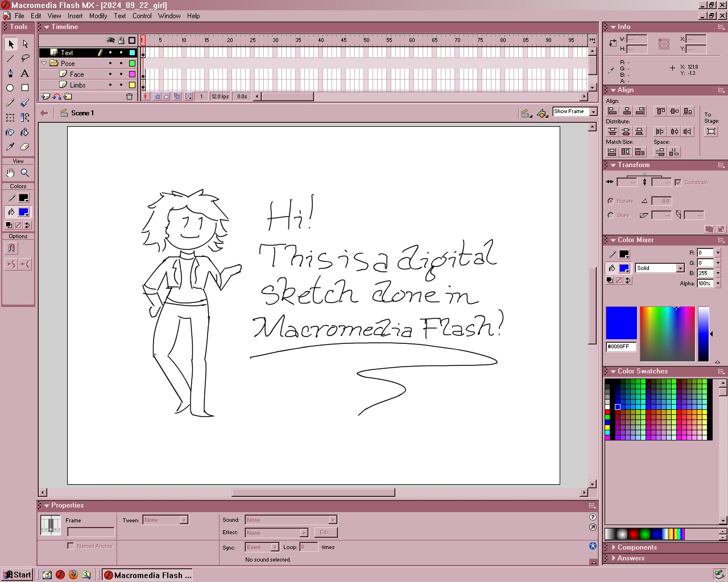This screenshot has width=728, height=582.
Task: Toggle the Center Frame button in timeline
Action: 146,97
